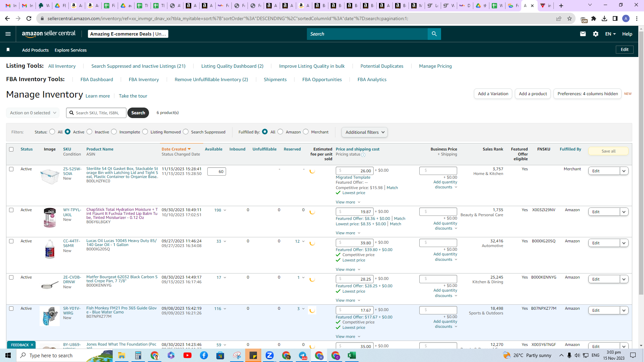Image resolution: width=644 pixels, height=362 pixels.
Task: Open a new browser tab
Action: point(561,6)
